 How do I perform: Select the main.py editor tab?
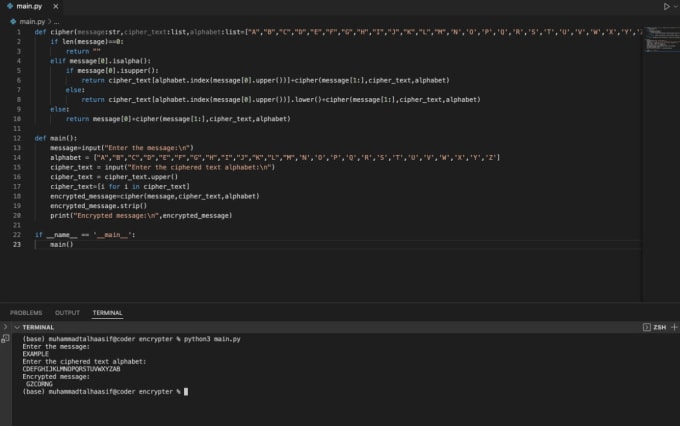click(33, 7)
